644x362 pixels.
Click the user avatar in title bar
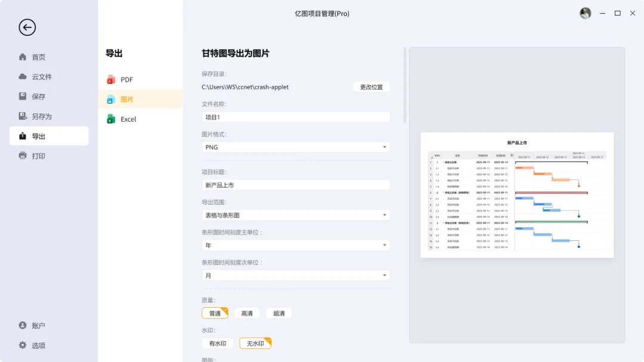click(586, 13)
